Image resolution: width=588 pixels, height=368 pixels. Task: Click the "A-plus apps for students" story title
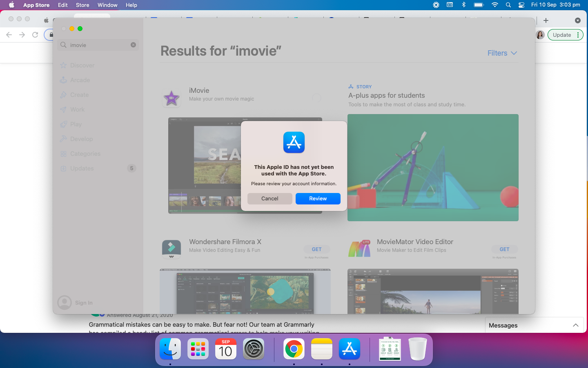pyautogui.click(x=387, y=95)
